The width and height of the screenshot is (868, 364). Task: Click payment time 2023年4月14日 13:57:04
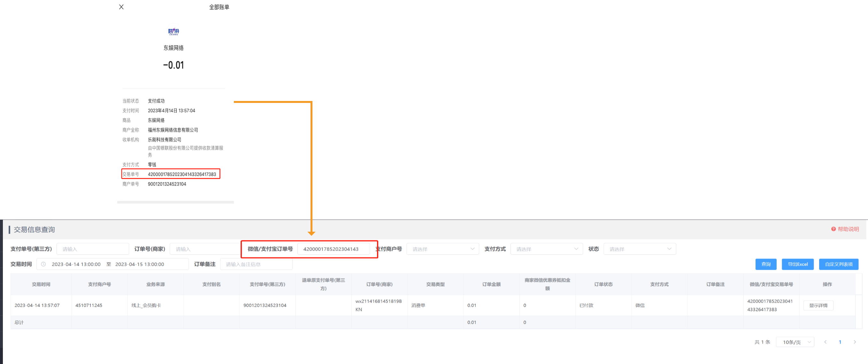tap(171, 111)
